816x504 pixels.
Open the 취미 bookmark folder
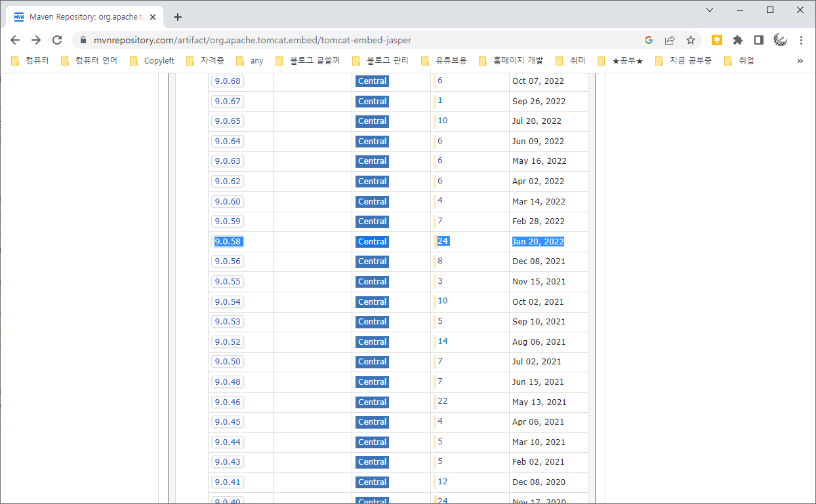tap(570, 60)
